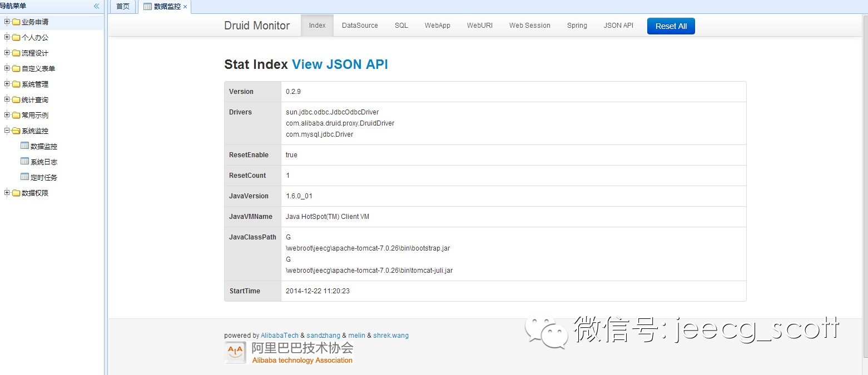
Task: Open the shrek.wang link
Action: tap(391, 336)
